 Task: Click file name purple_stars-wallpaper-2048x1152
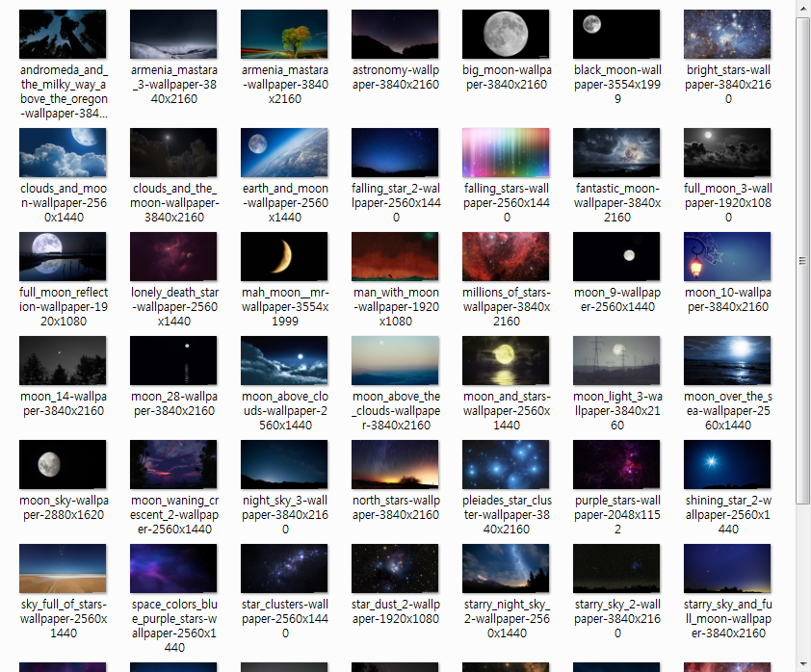tap(617, 514)
